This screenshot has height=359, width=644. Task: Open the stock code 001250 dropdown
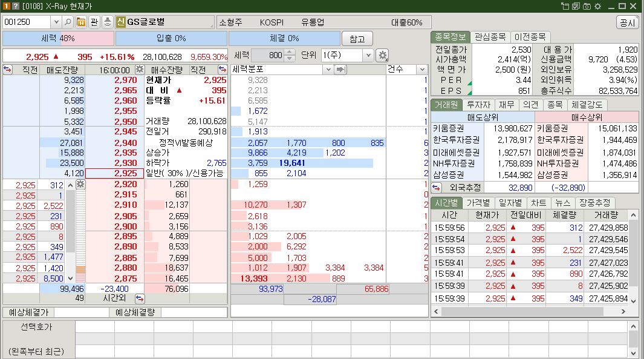pos(56,22)
